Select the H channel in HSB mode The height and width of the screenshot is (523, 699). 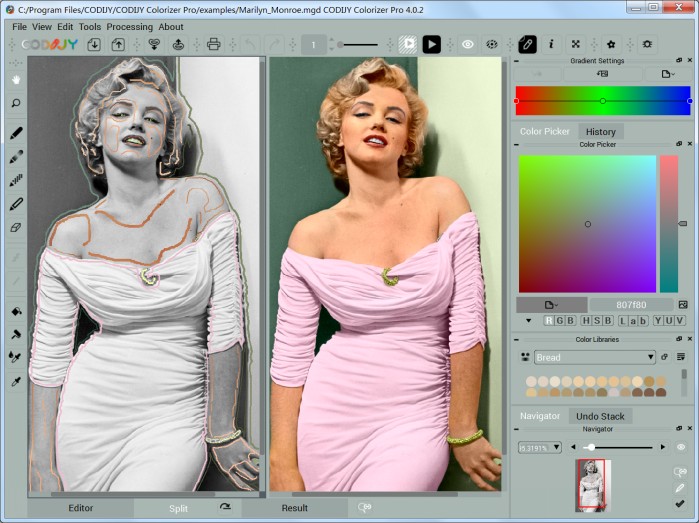586,321
